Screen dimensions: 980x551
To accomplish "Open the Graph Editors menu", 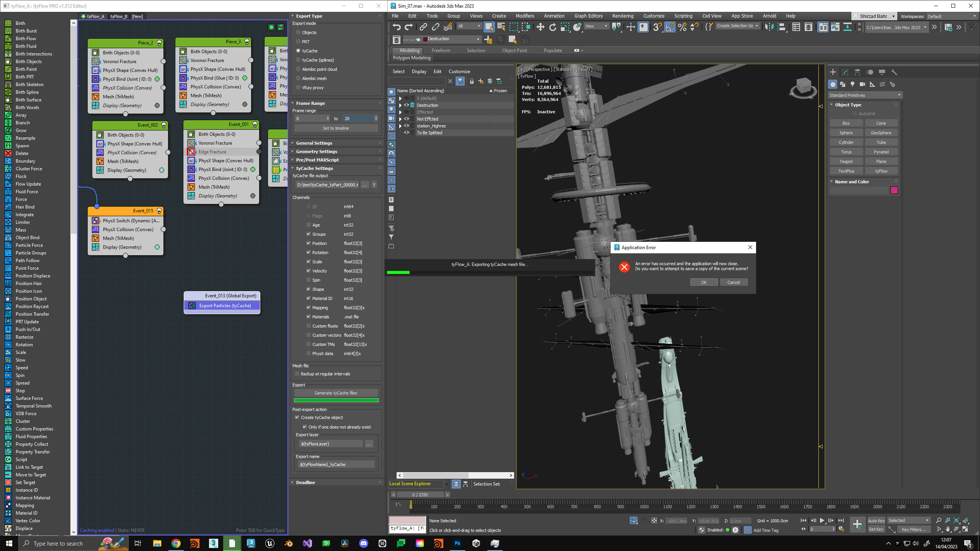I will point(588,16).
